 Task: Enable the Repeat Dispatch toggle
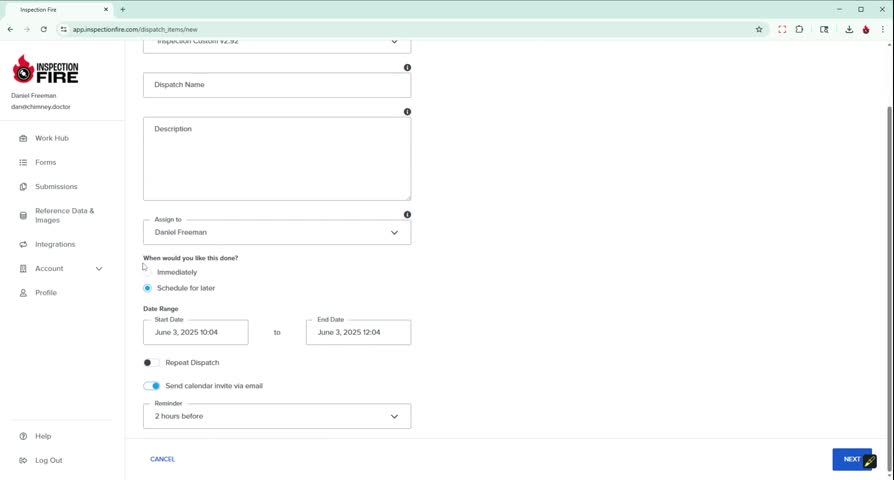151,363
